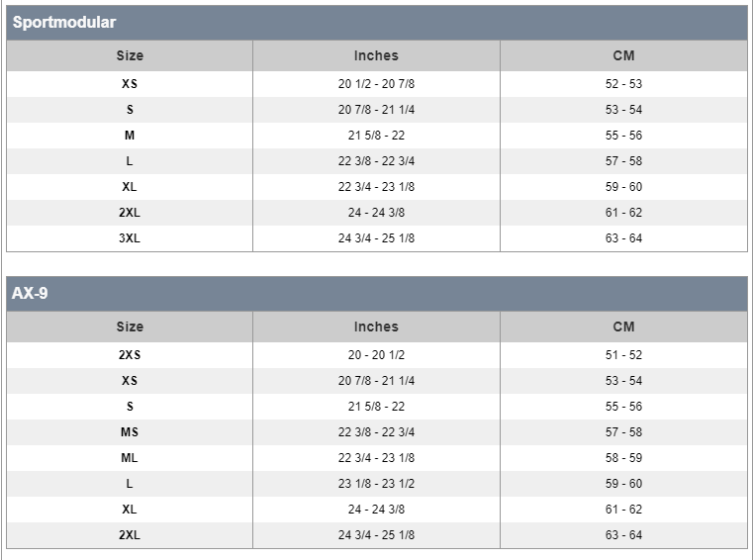Click the 2XS size cell in AX-9

tap(130, 355)
